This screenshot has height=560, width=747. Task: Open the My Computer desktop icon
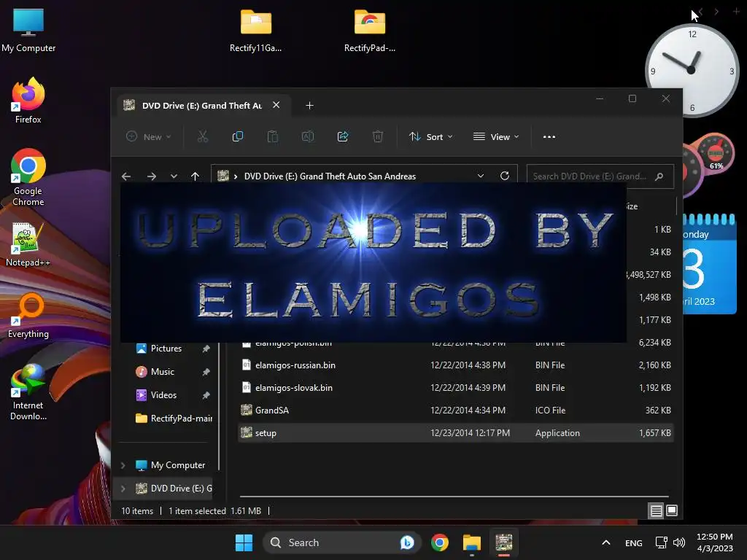(28, 29)
